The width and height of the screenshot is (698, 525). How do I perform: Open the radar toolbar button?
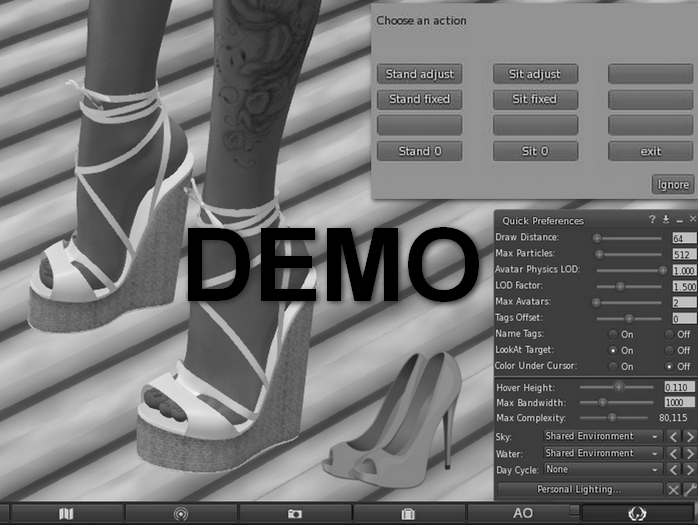[181, 514]
